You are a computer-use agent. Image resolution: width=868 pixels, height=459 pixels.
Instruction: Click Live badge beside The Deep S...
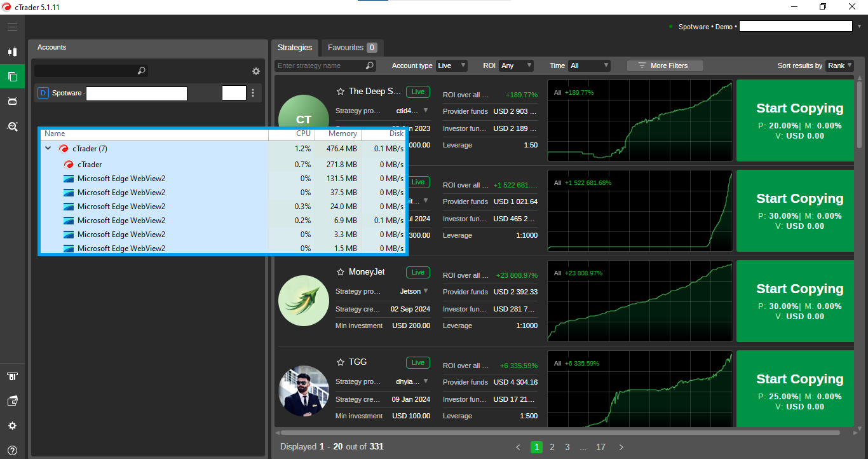point(418,92)
